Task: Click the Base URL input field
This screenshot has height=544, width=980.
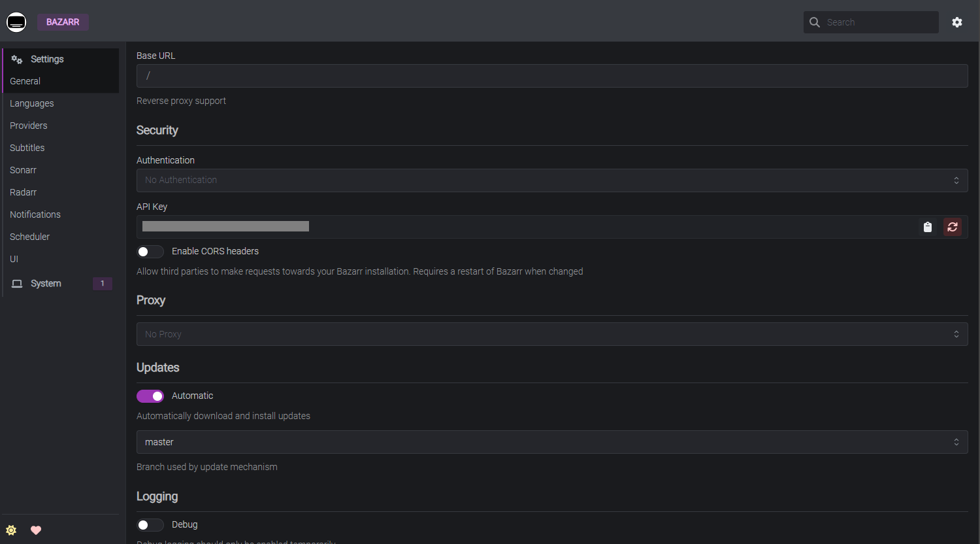Action: (551, 76)
